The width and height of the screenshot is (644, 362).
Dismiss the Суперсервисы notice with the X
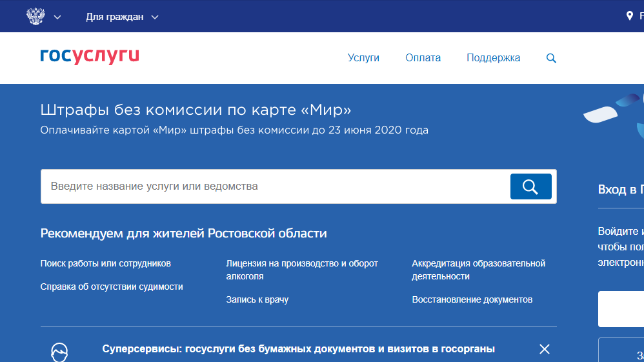point(545,349)
